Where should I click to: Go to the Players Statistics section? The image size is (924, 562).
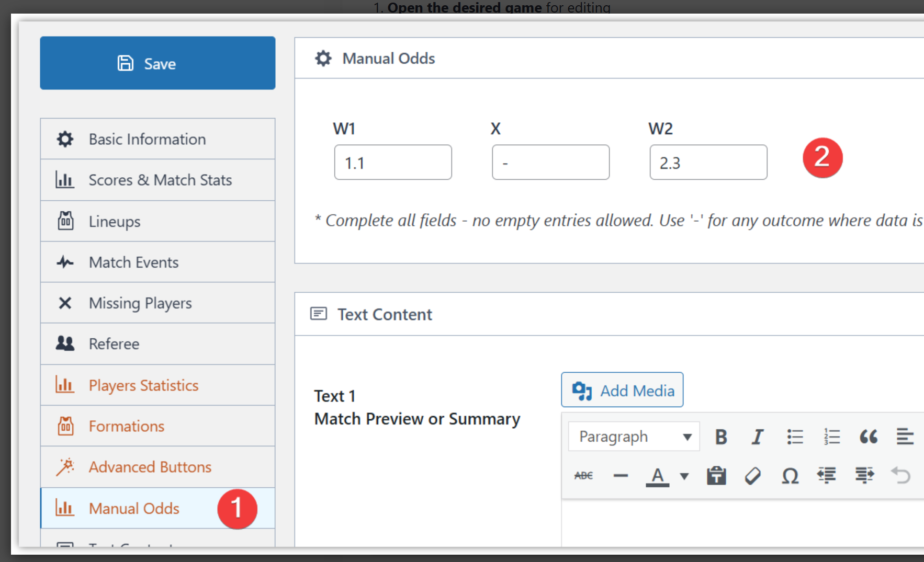click(157, 385)
